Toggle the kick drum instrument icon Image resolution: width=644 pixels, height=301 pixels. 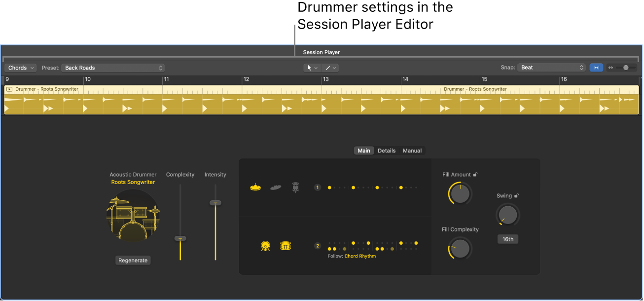pos(265,246)
